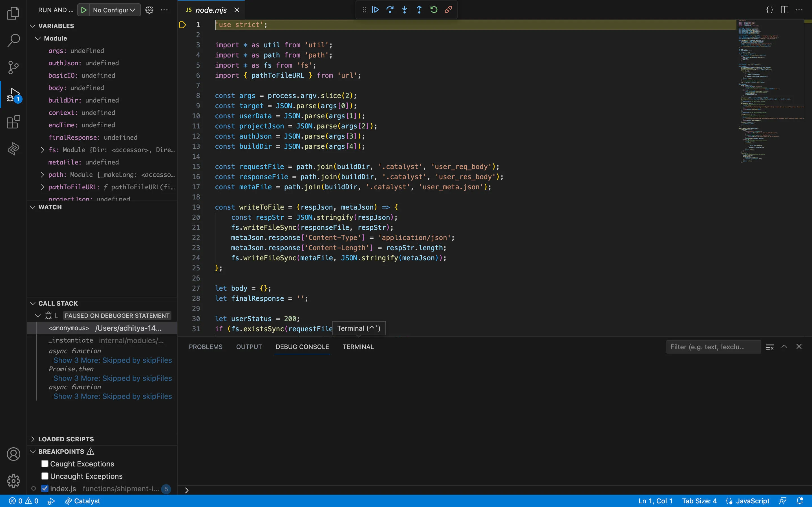Open the Extensions sidebar view

click(14, 122)
